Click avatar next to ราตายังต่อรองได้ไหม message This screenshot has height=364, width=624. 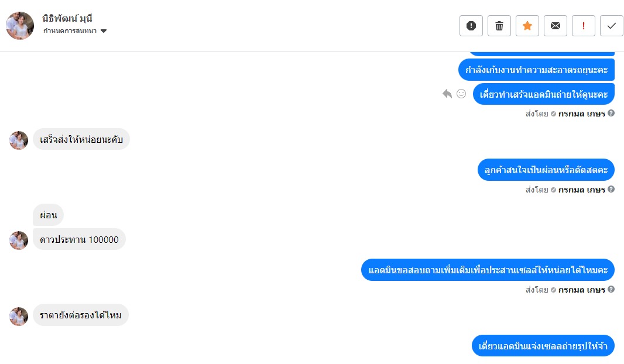19,317
